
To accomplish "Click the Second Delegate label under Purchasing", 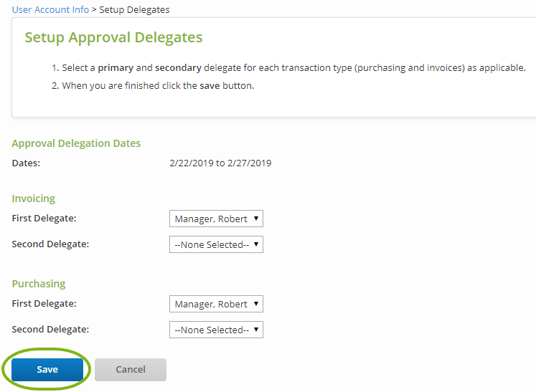I will [x=50, y=329].
